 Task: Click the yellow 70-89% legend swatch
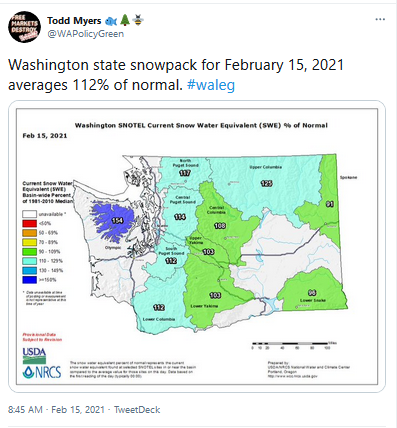pyautogui.click(x=29, y=242)
